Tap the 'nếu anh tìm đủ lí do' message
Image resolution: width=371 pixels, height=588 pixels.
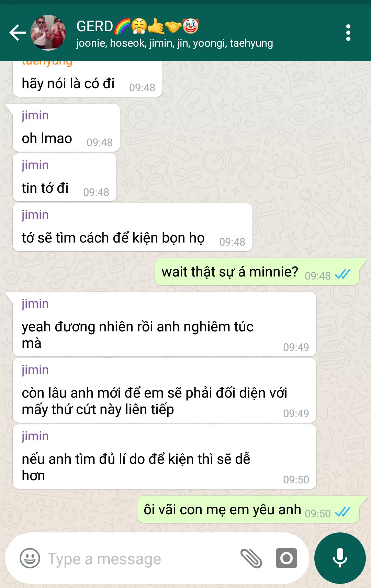click(165, 457)
